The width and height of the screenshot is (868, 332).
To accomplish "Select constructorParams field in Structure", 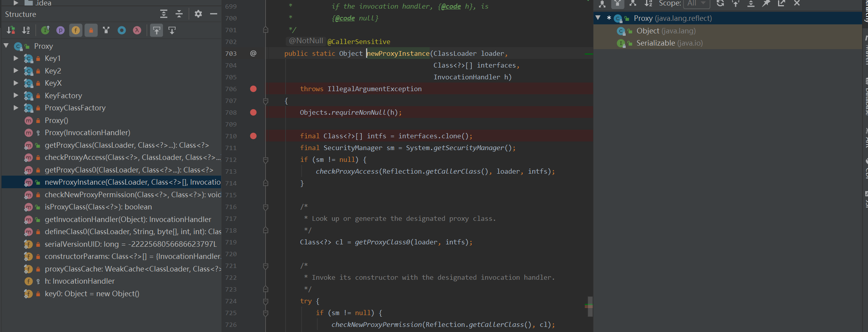I will [132, 256].
